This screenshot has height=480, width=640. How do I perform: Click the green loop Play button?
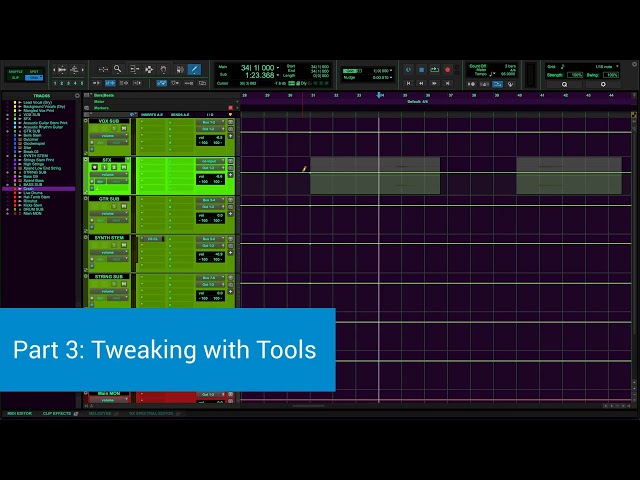(x=434, y=70)
